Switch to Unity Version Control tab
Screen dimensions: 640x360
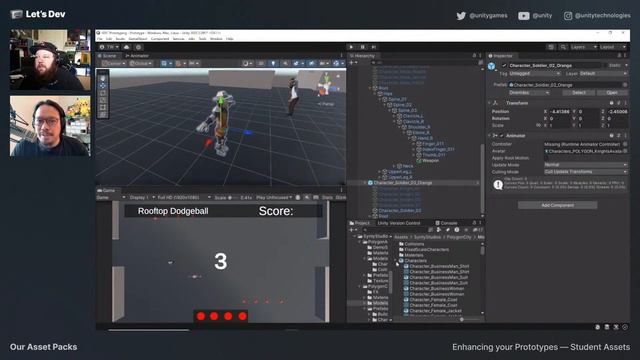click(x=398, y=223)
